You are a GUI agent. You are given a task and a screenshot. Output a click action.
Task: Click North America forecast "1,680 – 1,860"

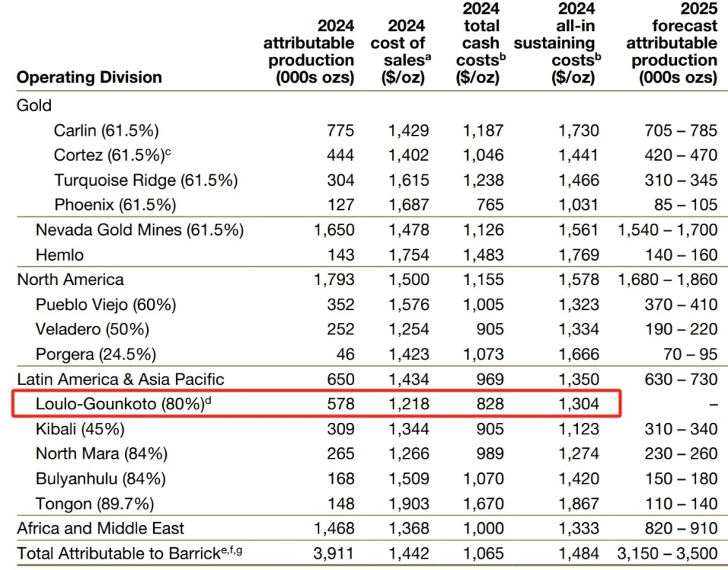(x=667, y=280)
